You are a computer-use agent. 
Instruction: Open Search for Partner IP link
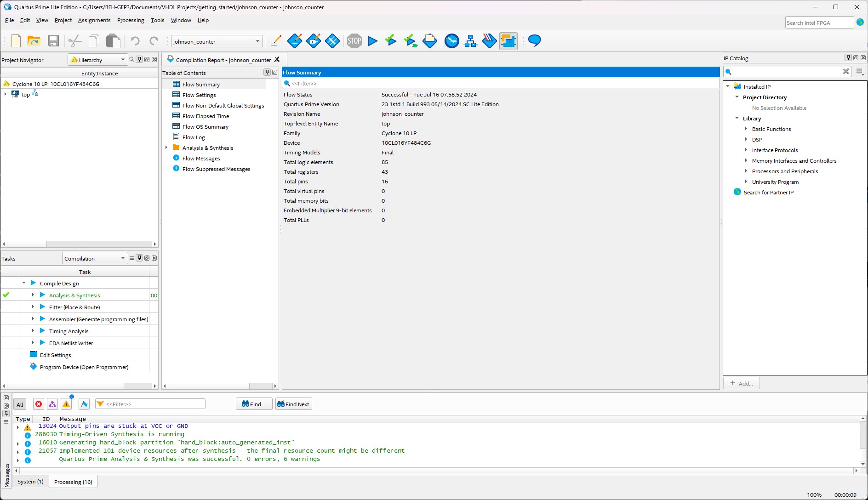pos(768,193)
